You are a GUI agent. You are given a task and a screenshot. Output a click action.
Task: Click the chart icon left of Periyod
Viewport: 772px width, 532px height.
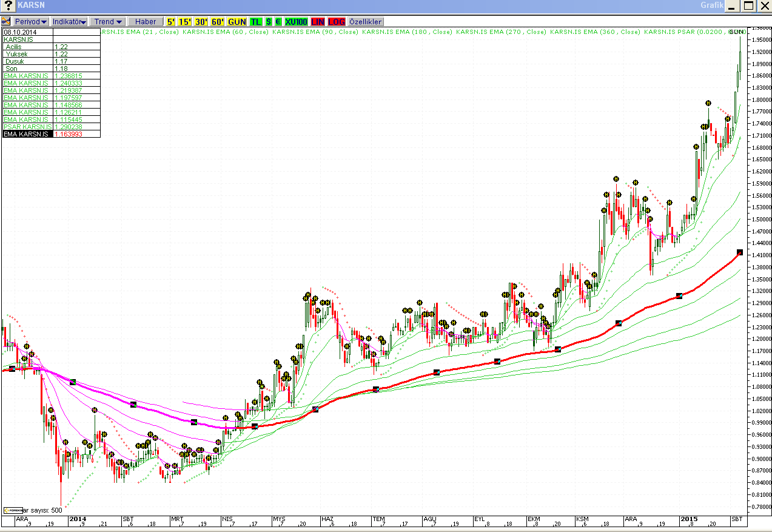point(7,21)
